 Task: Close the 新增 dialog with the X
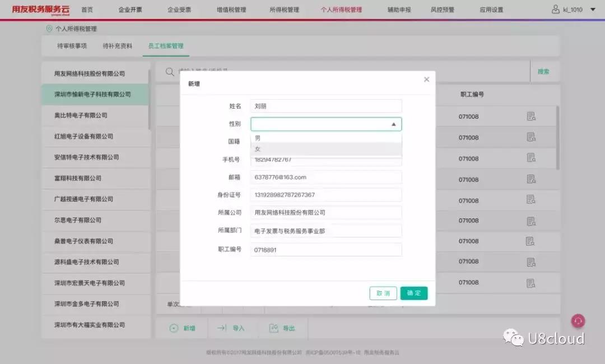point(426,80)
